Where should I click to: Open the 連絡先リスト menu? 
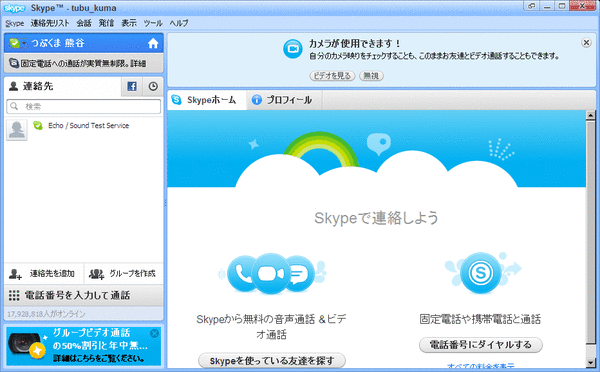tap(50, 23)
